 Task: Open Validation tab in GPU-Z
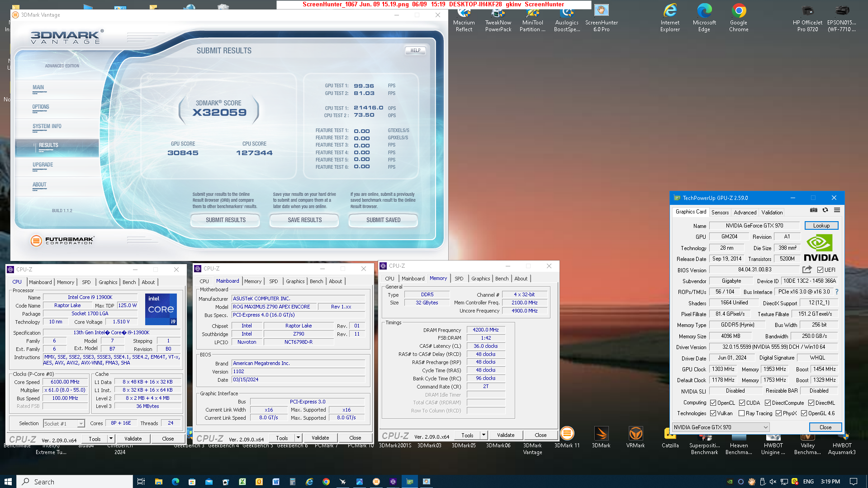pyautogui.click(x=772, y=212)
